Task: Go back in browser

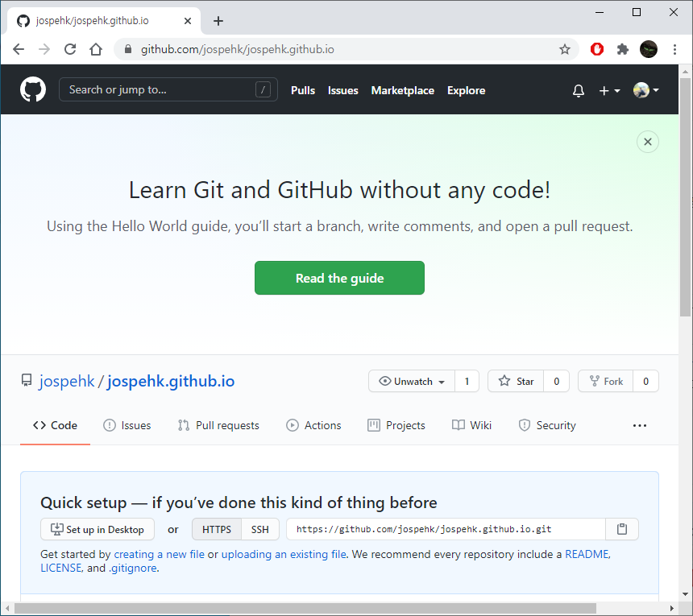Action: pos(19,49)
